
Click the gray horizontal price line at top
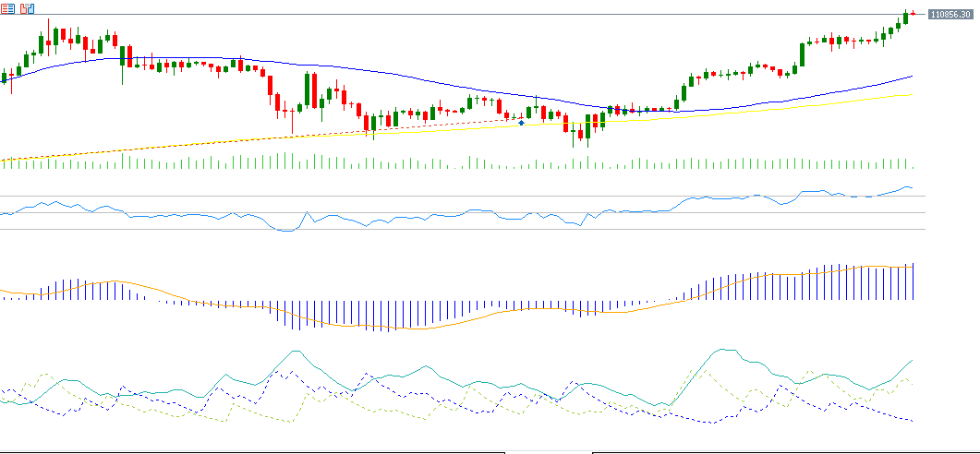(462, 14)
